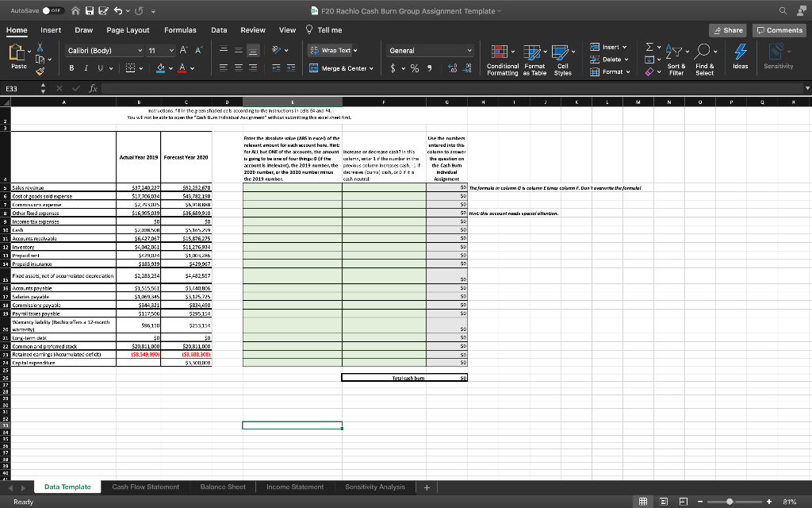
Task: Click the Fill down icon
Action: click(x=649, y=59)
